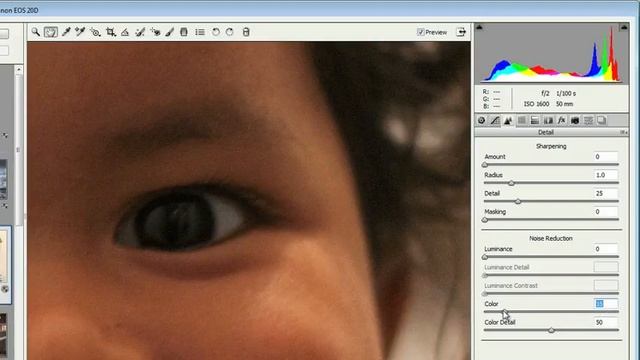Open the Presets tab
The height and width of the screenshot is (360, 640).
[x=588, y=120]
